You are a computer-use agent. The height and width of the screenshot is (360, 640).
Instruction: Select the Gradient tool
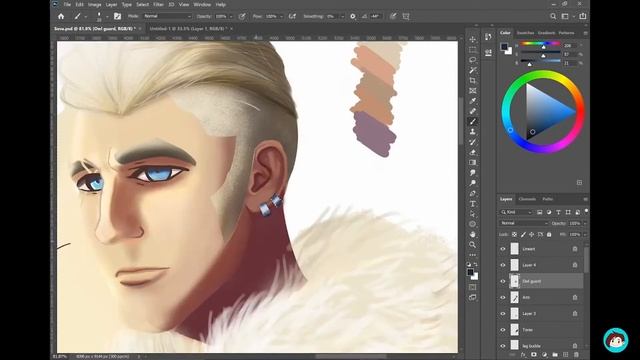473,162
